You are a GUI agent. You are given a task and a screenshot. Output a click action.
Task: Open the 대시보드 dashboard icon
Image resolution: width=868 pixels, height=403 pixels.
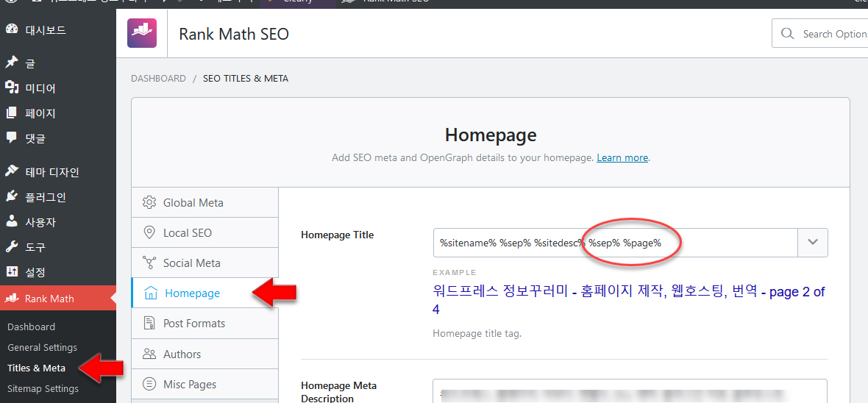[11, 30]
